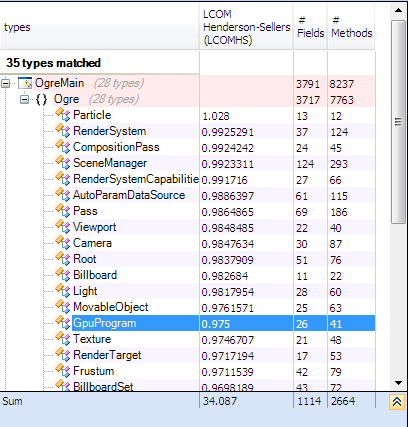Click the Sum fields total 1114

(x=309, y=401)
